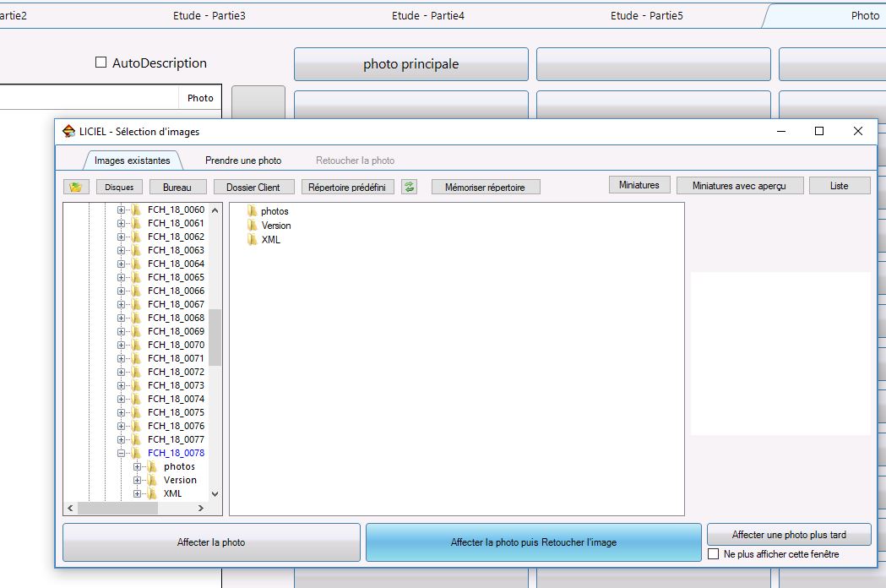Select the FCH_18_0065 folder in tree
The image size is (886, 588).
click(176, 277)
